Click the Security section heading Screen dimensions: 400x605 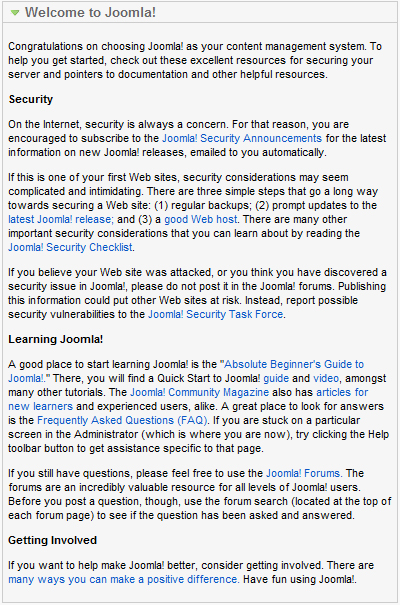click(30, 99)
